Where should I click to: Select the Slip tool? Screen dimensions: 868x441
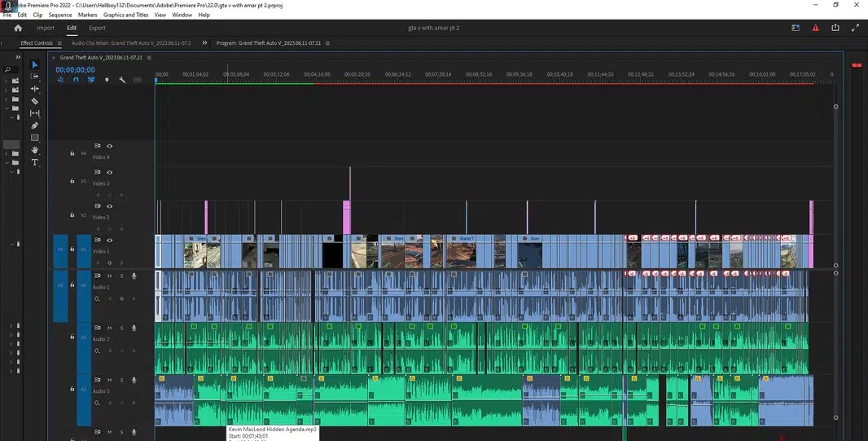tap(34, 113)
